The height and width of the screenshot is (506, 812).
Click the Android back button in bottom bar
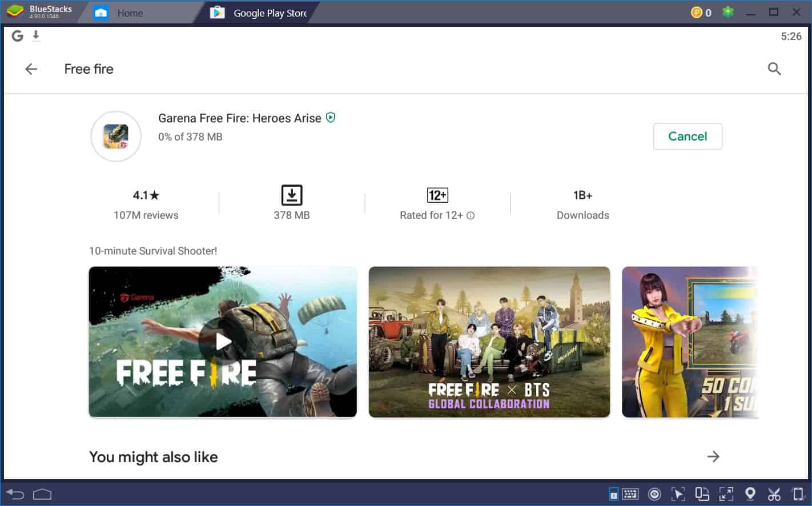pos(15,494)
